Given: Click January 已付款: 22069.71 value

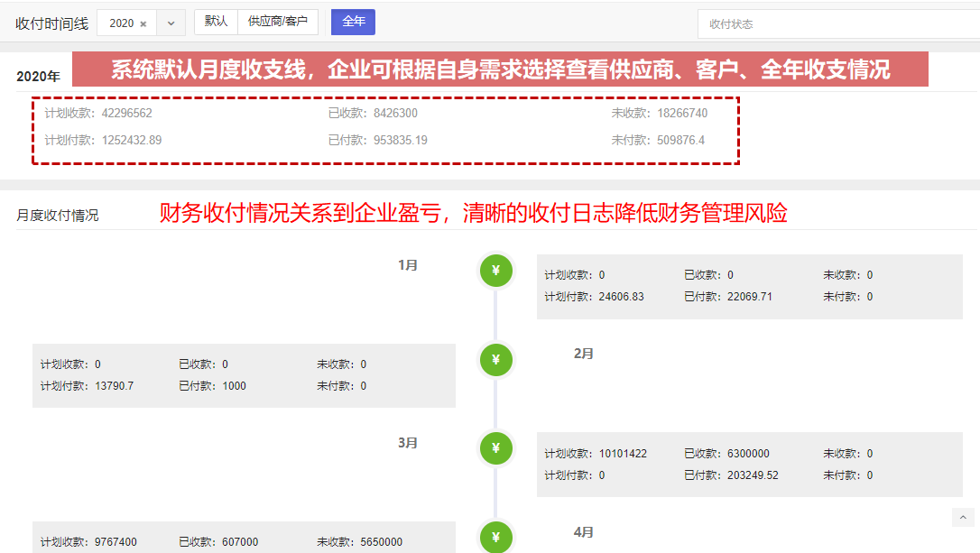Looking at the screenshot, I should pyautogui.click(x=728, y=297).
